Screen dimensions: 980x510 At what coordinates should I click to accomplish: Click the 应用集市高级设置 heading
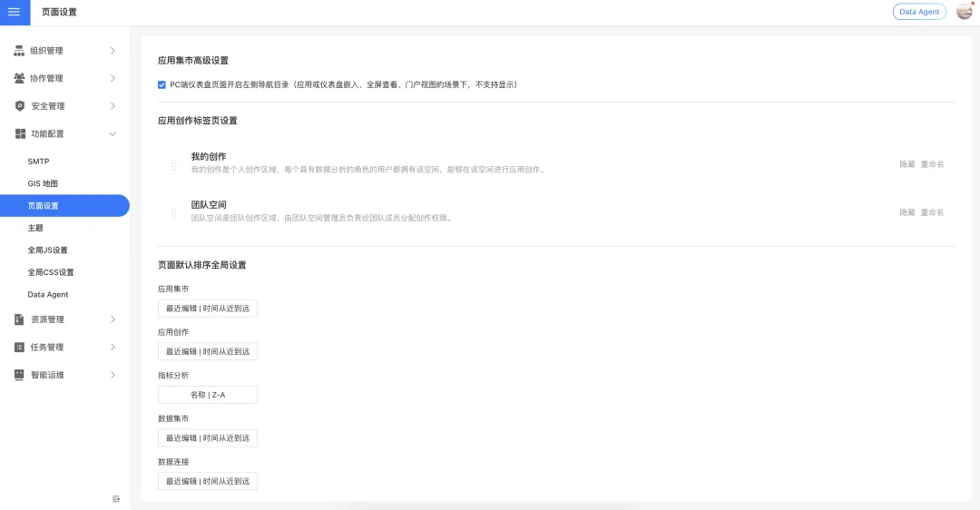(193, 61)
